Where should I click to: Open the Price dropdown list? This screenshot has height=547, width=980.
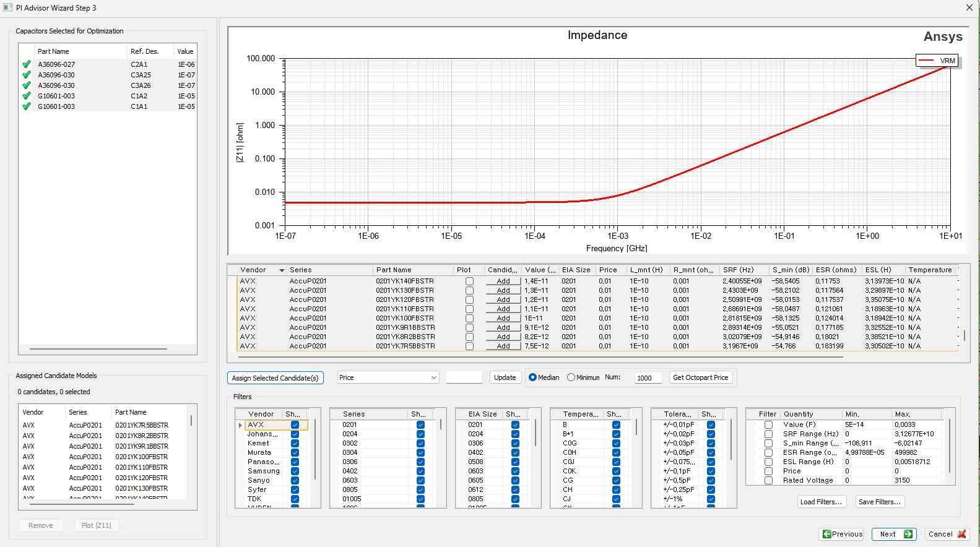(x=433, y=377)
